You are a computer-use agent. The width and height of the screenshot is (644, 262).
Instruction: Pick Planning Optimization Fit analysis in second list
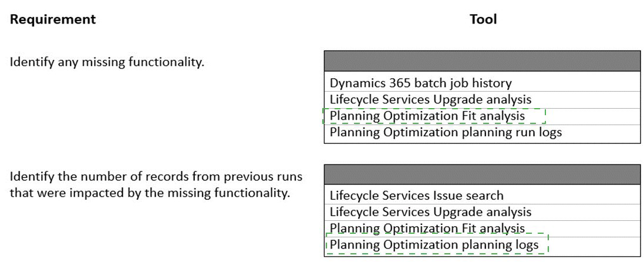tap(427, 228)
